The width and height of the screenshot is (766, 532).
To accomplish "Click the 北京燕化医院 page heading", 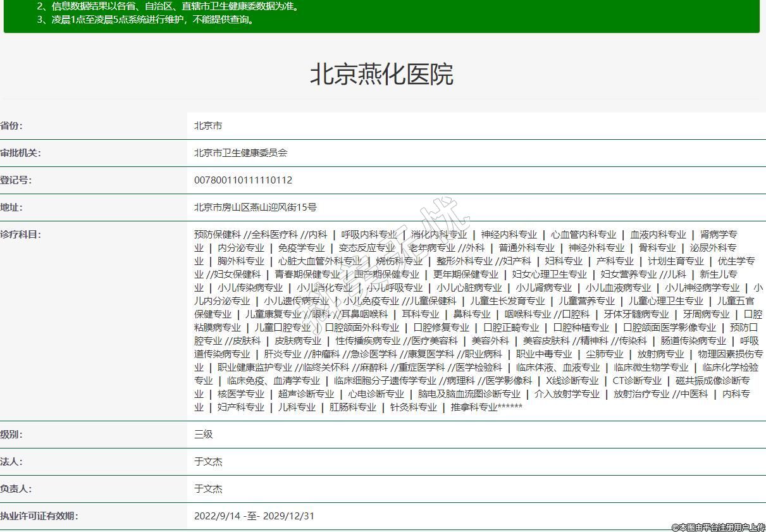I will click(381, 75).
